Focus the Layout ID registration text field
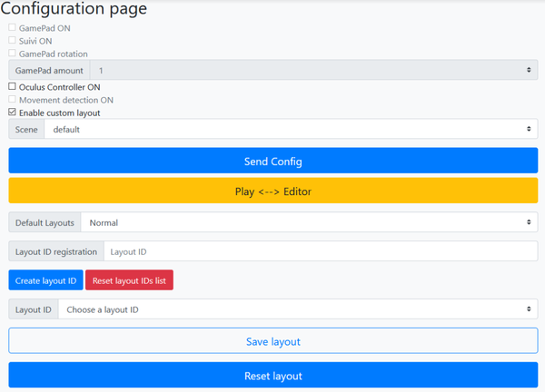 (x=320, y=251)
